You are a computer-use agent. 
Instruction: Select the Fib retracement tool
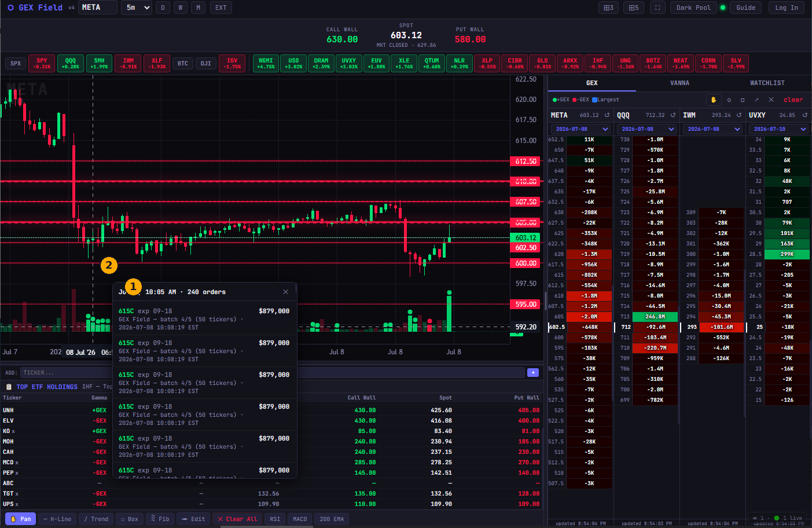[x=160, y=519]
